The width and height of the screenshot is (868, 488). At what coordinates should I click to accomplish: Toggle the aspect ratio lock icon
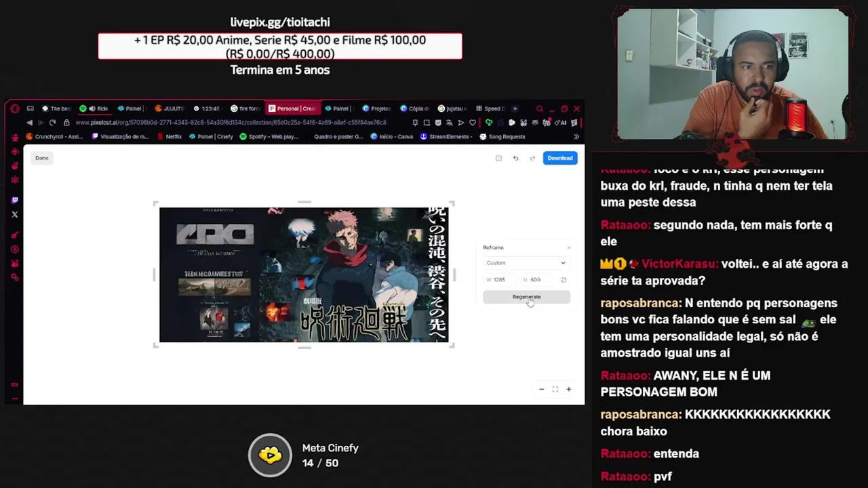564,279
